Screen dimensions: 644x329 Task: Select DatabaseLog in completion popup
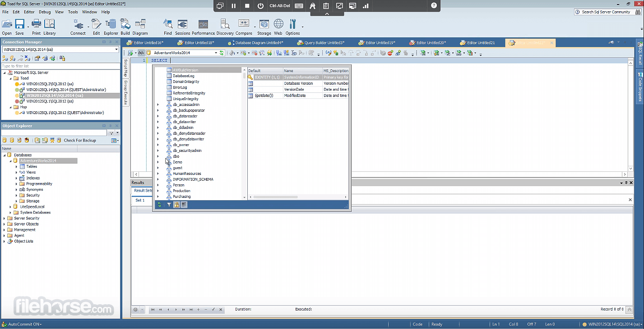pyautogui.click(x=184, y=76)
